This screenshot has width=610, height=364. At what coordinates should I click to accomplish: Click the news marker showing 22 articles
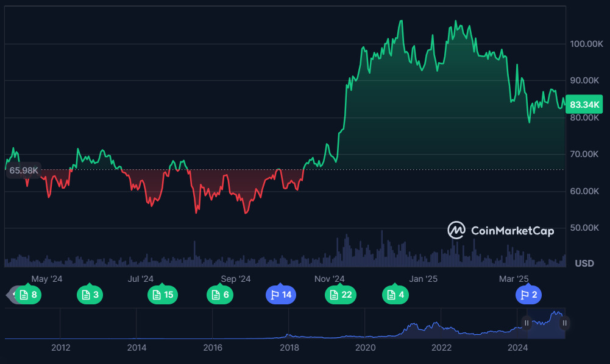coord(340,295)
